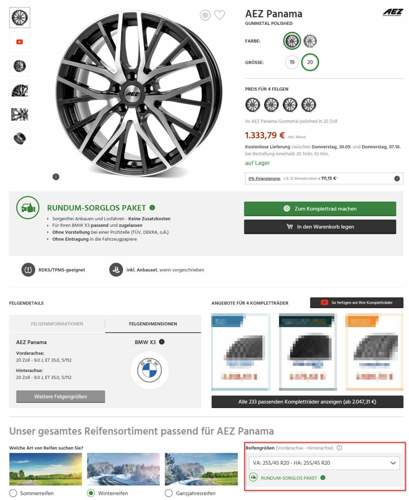Click the financing info icon
Screen dimensions: 409x500
pyautogui.click(x=397, y=178)
